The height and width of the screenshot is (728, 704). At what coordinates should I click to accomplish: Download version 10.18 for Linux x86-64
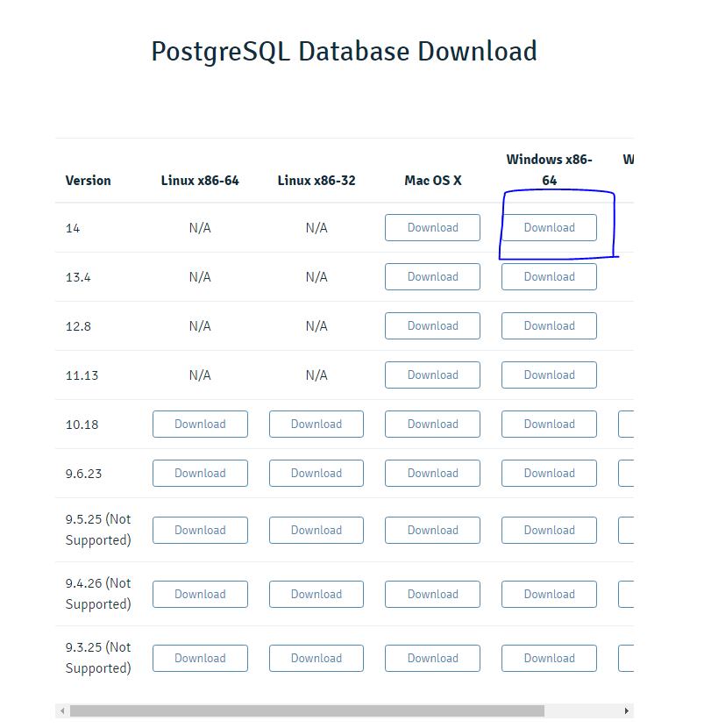click(x=200, y=424)
